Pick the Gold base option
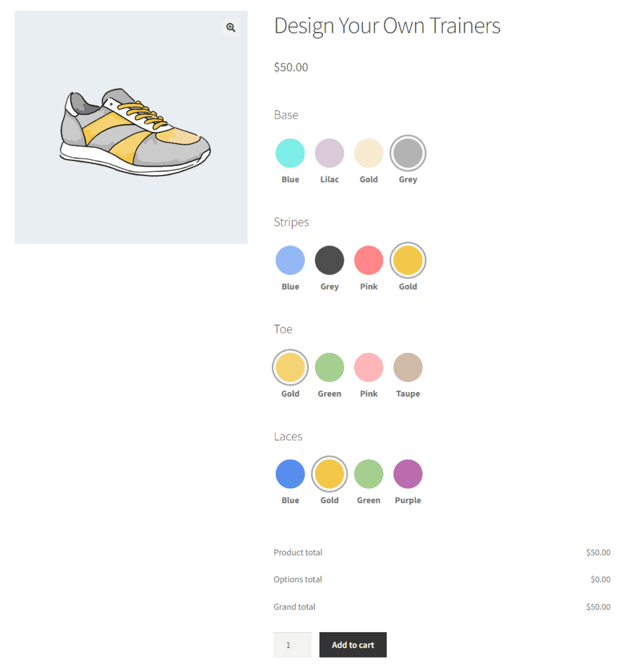This screenshot has width=626, height=672. (x=368, y=152)
